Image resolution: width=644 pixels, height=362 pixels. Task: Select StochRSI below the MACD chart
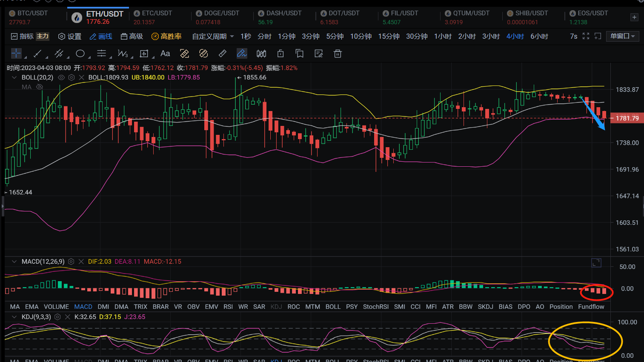point(376,307)
